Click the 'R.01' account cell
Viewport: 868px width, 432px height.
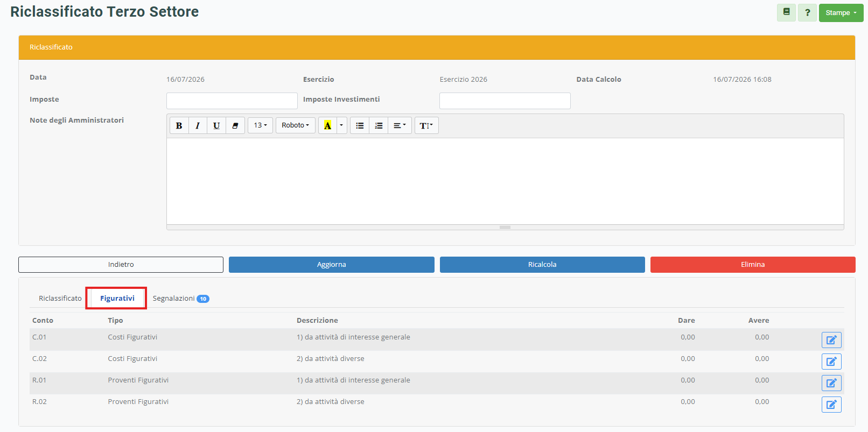tap(39, 380)
